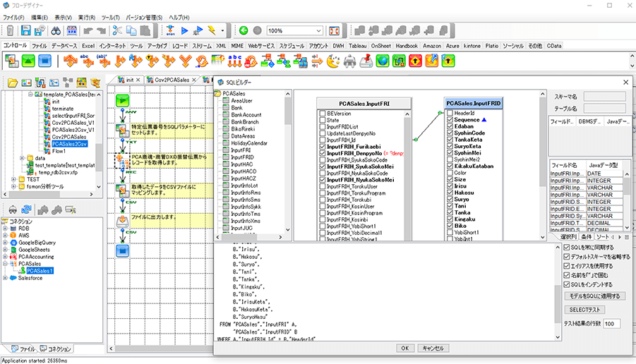This screenshot has height=364, width=636.
Task: Expand the RDB connection tree node
Action: coord(6,229)
